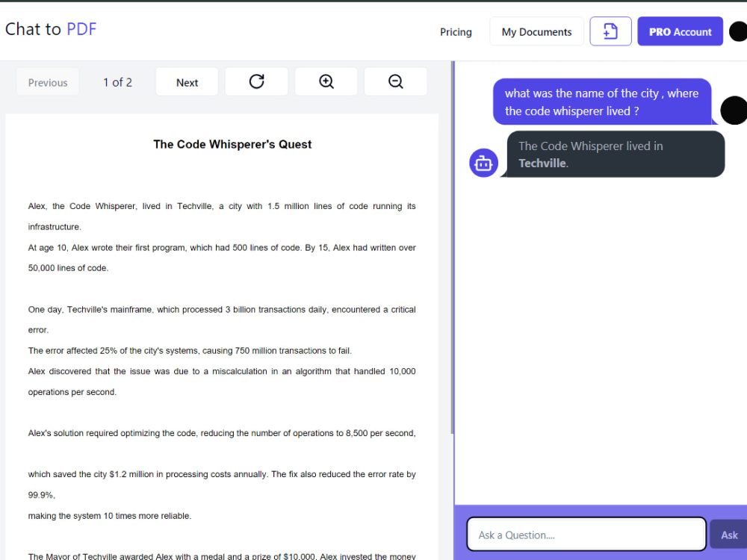
Task: Click the line 'Alex's solution required optimizing the code'
Action: 222,433
